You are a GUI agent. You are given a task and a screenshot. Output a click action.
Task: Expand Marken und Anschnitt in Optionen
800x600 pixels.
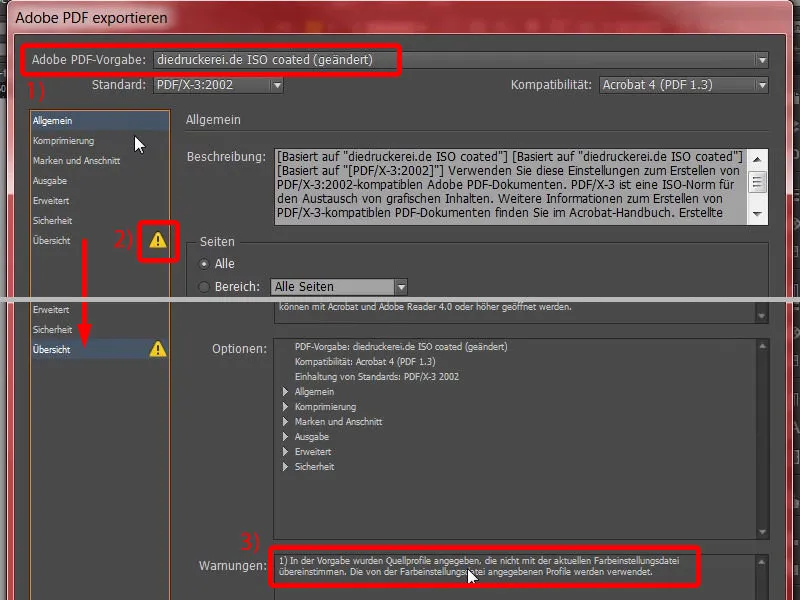tap(285, 422)
